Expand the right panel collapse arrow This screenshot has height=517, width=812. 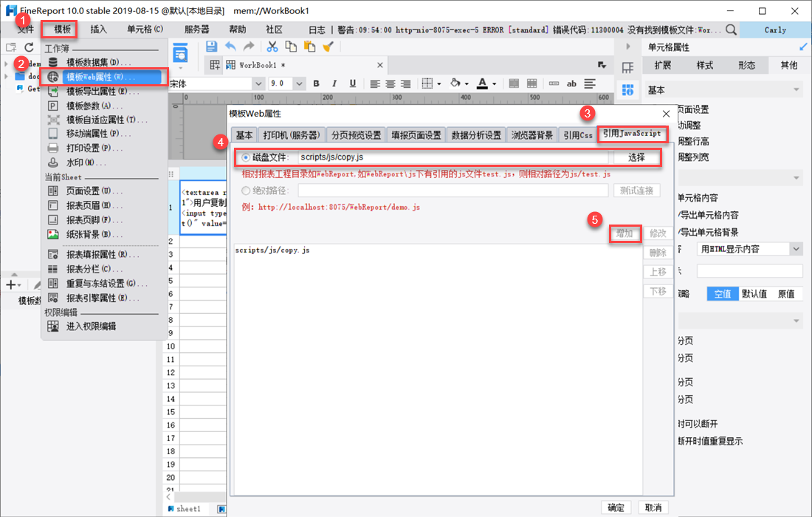pos(627,47)
